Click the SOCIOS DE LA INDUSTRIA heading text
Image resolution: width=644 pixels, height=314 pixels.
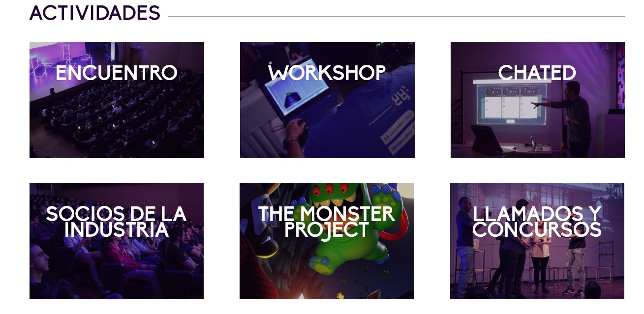pyautogui.click(x=117, y=222)
